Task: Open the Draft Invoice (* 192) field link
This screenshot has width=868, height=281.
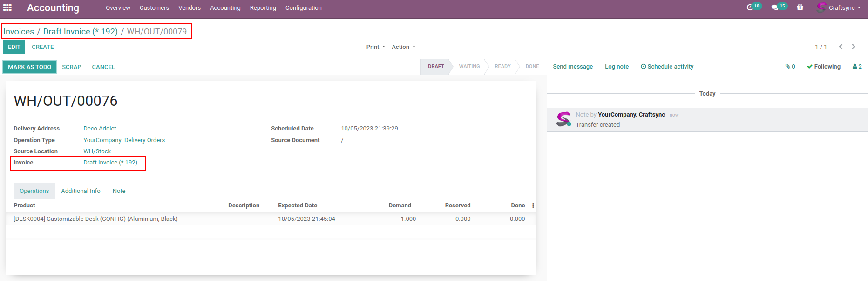Action: [x=110, y=163]
